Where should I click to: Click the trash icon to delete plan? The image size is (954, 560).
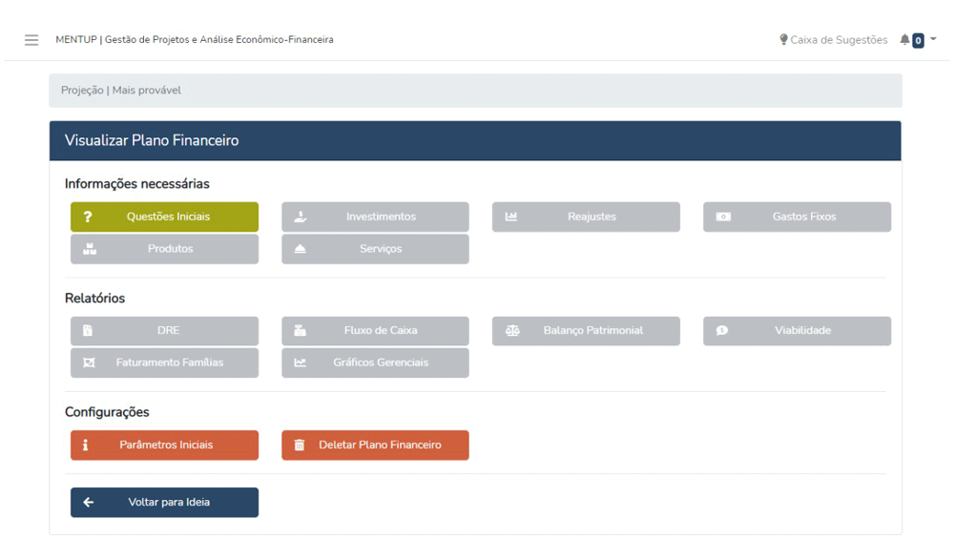point(300,446)
